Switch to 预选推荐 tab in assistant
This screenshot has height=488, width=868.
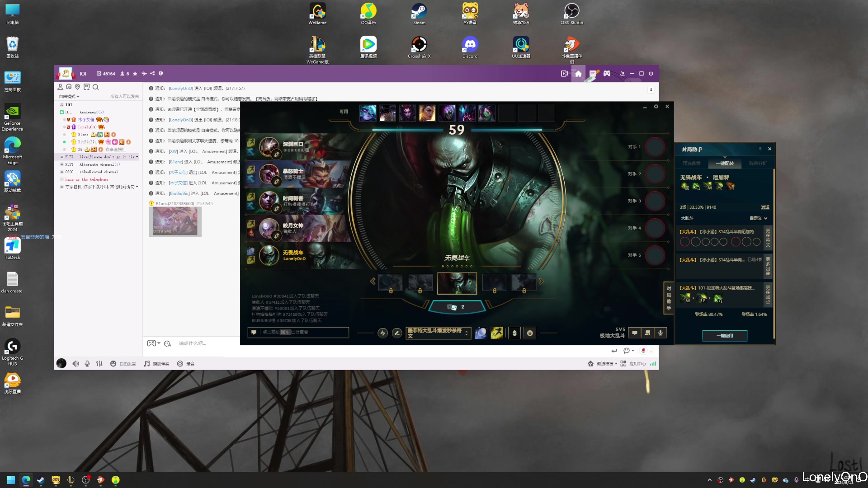pos(691,163)
